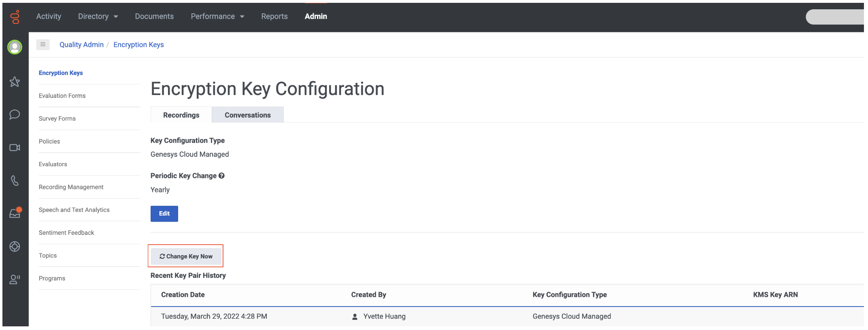Open Sentiment Feedback in side menu
Viewport: 868px width, 330px height.
tap(66, 233)
